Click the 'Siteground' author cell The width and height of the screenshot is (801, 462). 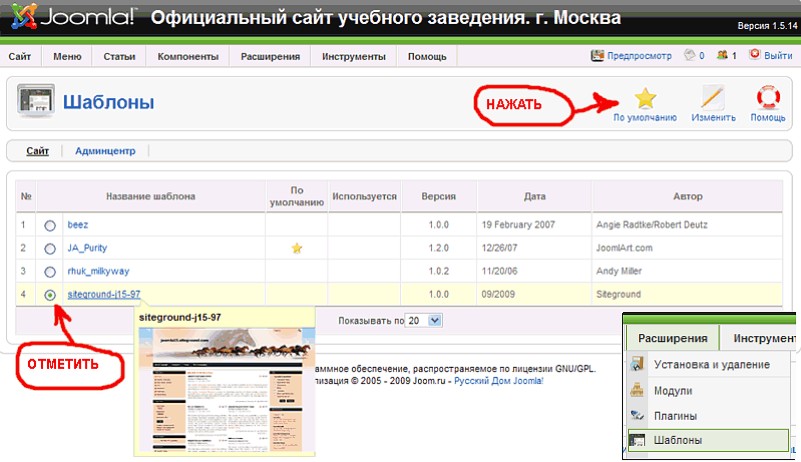pos(618,294)
